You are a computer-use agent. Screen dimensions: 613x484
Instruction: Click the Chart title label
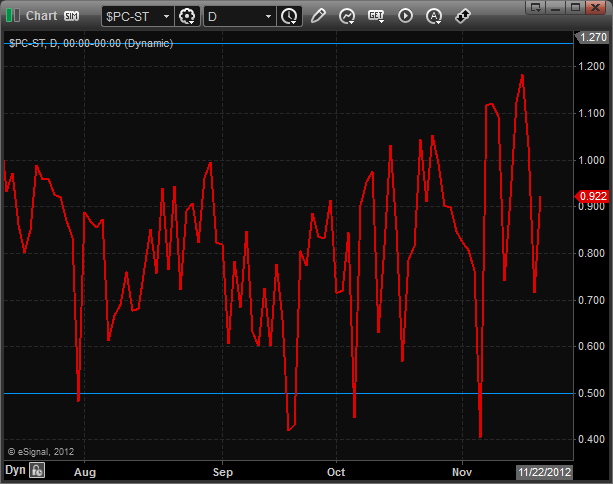(x=41, y=16)
